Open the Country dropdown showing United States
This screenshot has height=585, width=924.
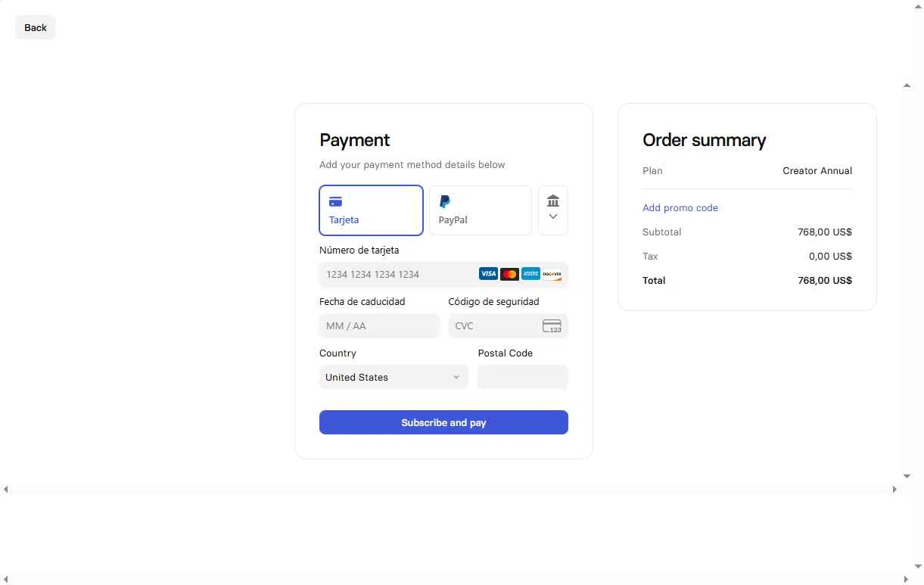pyautogui.click(x=393, y=377)
